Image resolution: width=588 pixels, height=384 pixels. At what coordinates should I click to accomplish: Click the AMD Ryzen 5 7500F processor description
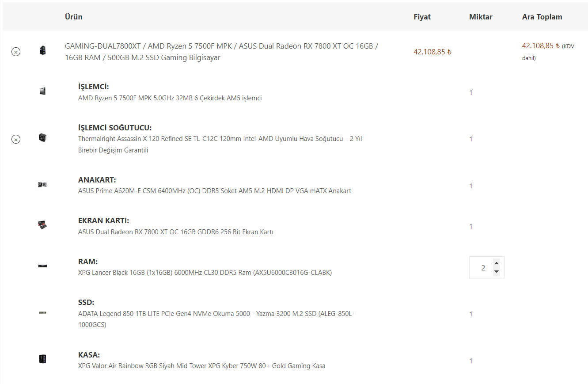pos(170,98)
